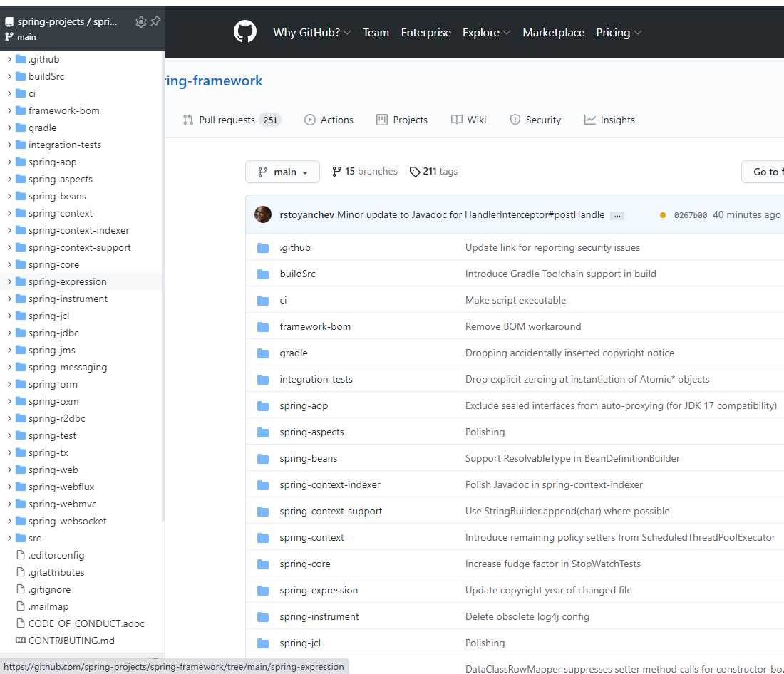This screenshot has width=784, height=674.
Task: Click the spring-jcl folder icon in file list
Action: pyautogui.click(x=263, y=643)
